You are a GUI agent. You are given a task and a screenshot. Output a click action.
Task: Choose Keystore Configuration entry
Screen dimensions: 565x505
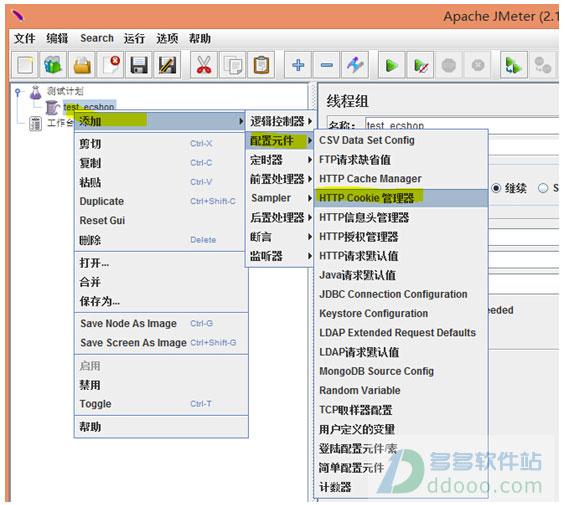(x=401, y=314)
